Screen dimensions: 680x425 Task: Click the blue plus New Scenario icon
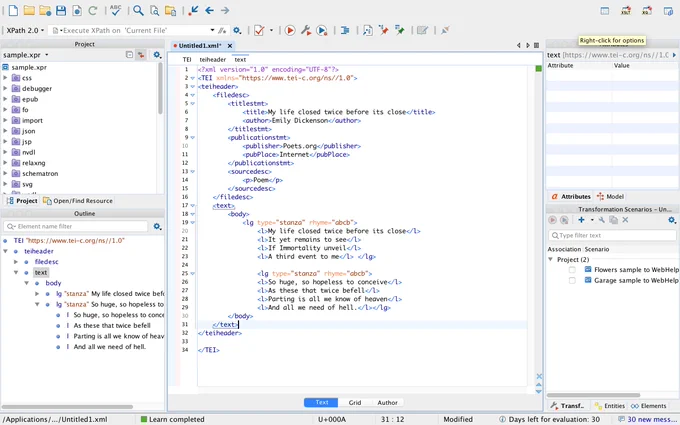click(581, 220)
